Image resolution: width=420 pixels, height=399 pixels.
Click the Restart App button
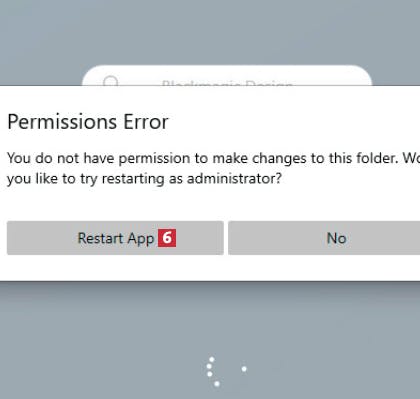click(x=115, y=238)
